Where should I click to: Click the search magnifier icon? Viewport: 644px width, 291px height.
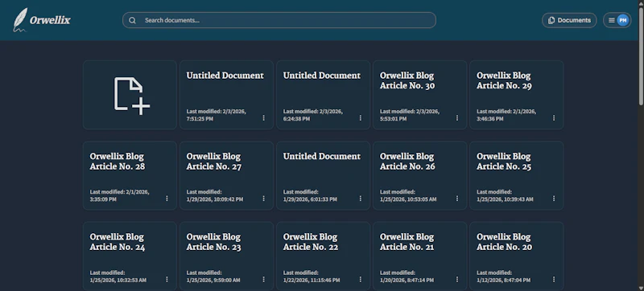(132, 20)
